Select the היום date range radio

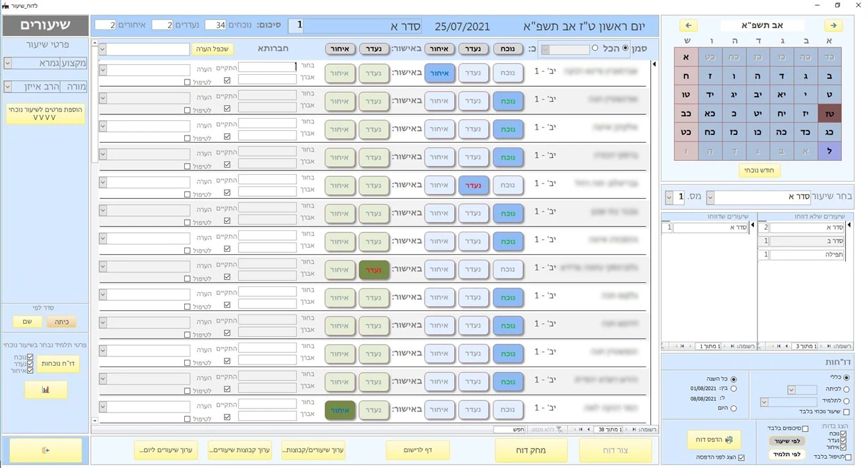[734, 409]
